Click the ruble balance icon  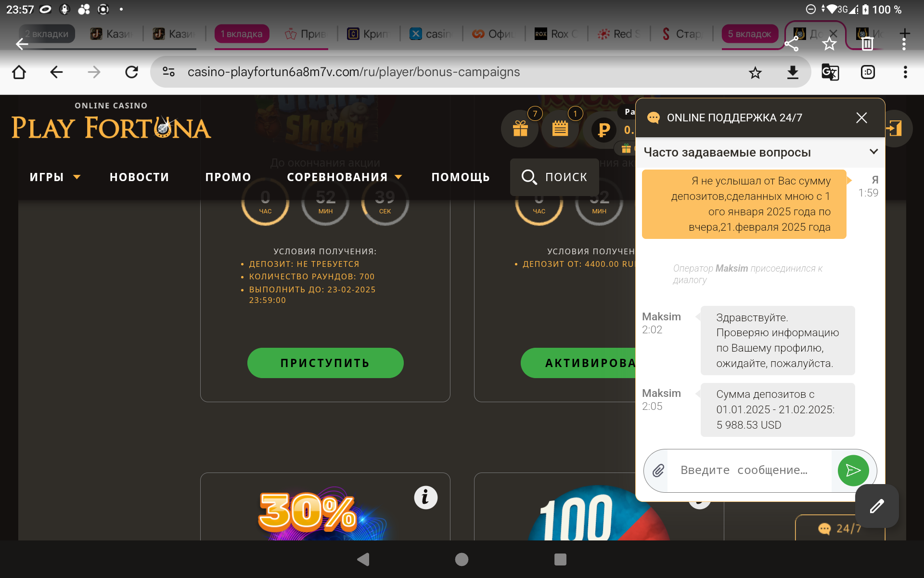603,129
